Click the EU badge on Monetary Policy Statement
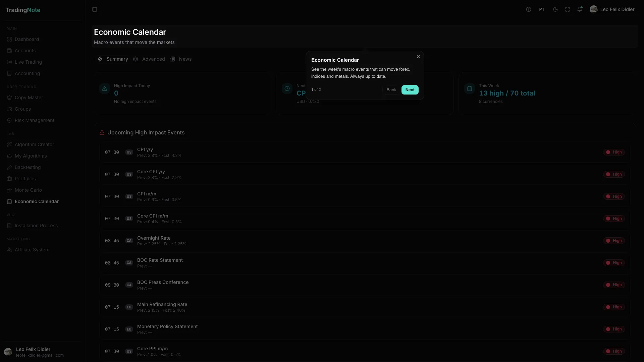Image resolution: width=644 pixels, height=362 pixels. (x=129, y=329)
